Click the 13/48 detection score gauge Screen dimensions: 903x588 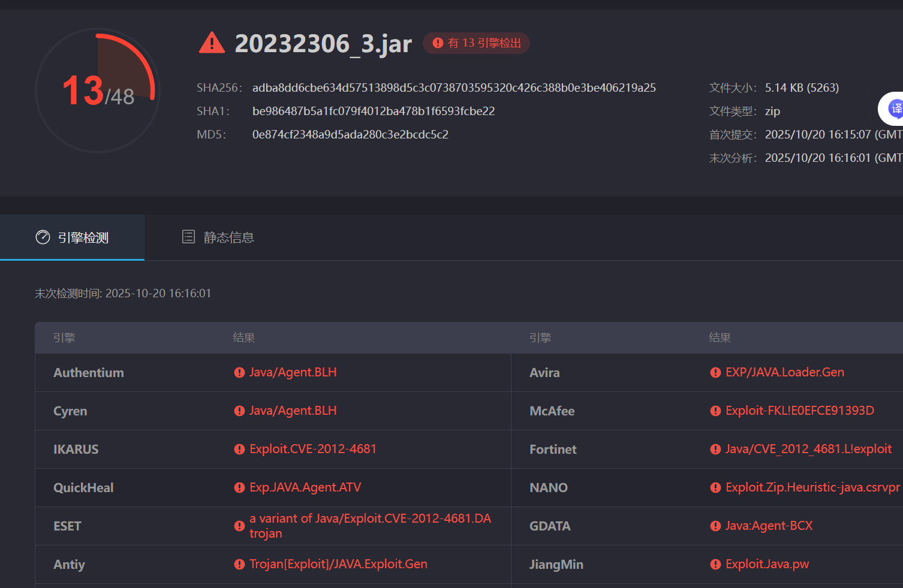pos(98,91)
